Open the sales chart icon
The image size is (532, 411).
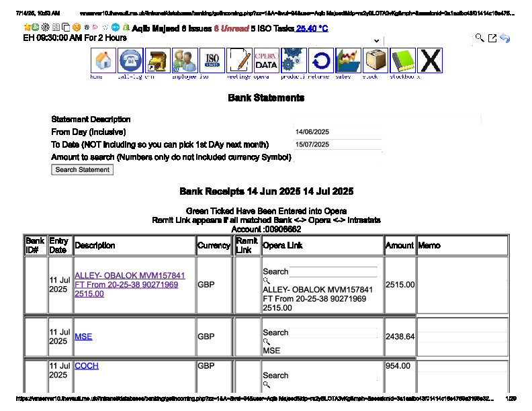click(x=348, y=60)
